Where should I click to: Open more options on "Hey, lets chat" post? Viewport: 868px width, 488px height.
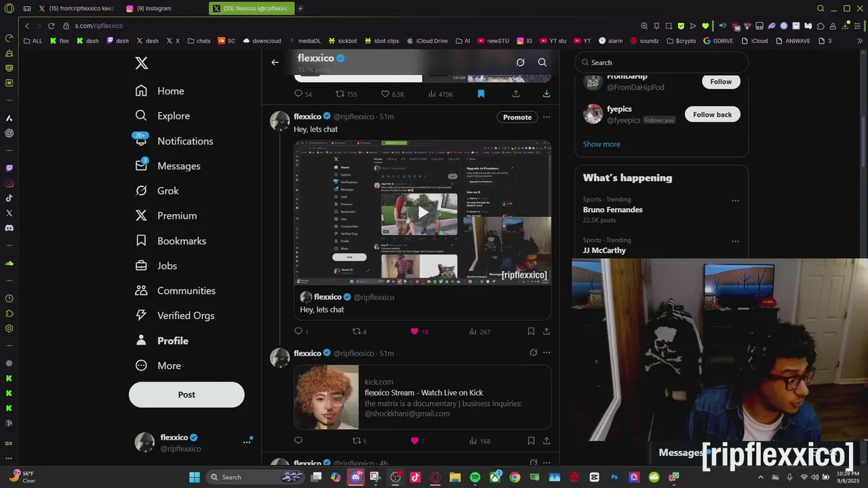coord(547,117)
